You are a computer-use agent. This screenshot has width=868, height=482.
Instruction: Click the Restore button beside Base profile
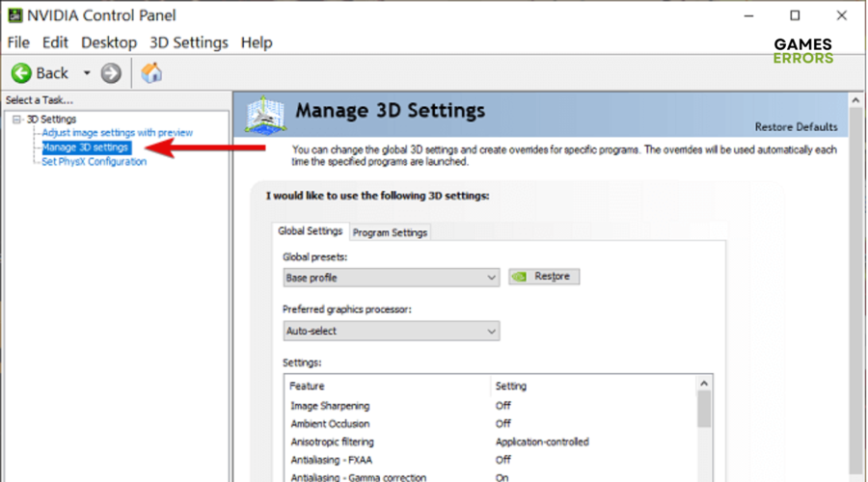pos(544,276)
